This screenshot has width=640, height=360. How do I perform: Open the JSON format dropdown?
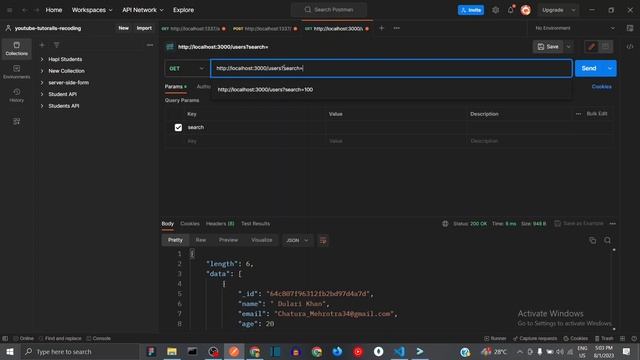(x=297, y=240)
